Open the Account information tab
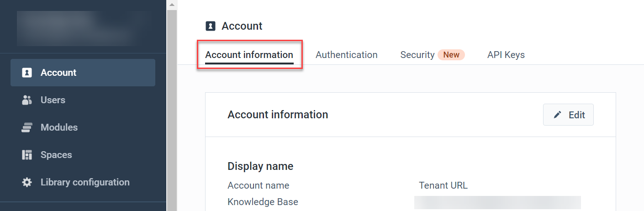644x211 pixels. pos(249,55)
